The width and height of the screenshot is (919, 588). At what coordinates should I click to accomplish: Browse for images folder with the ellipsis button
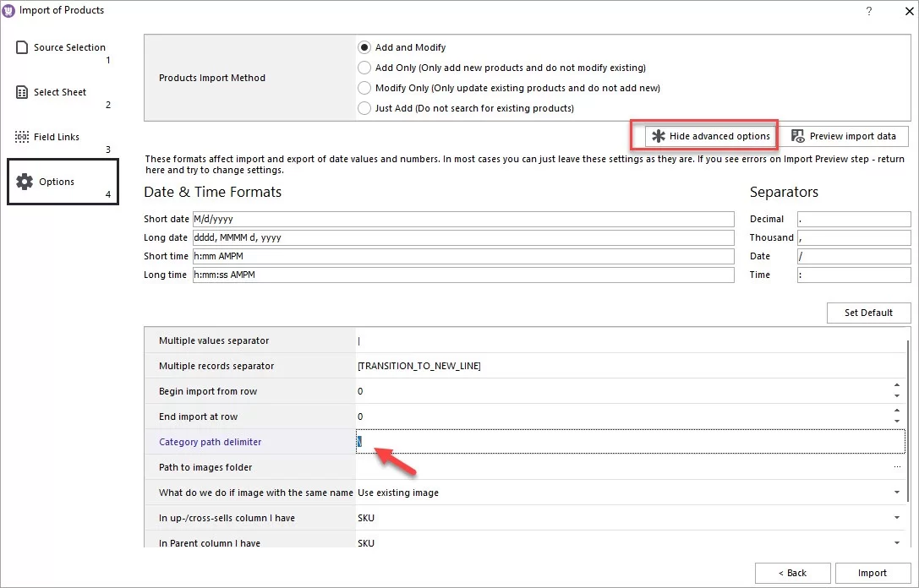coord(897,466)
